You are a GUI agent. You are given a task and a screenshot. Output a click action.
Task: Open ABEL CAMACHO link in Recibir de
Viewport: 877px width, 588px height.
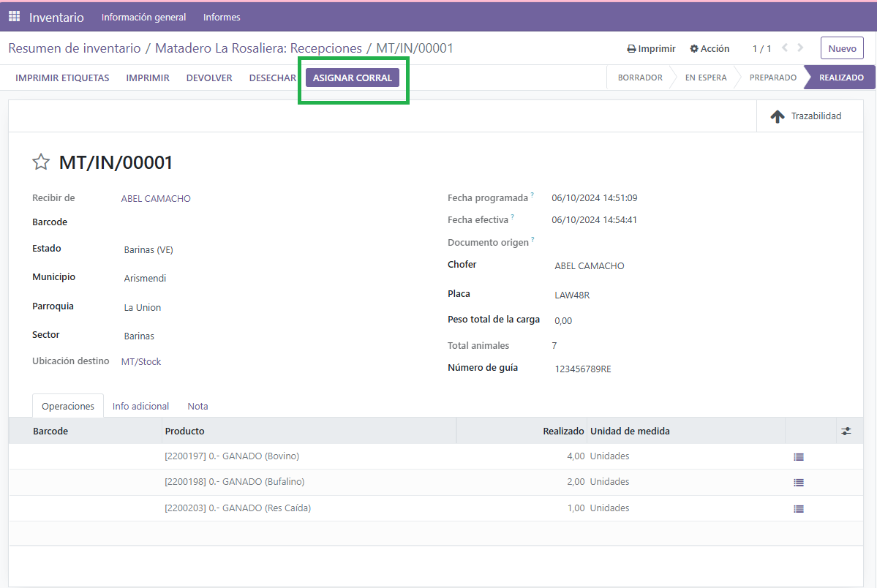156,199
